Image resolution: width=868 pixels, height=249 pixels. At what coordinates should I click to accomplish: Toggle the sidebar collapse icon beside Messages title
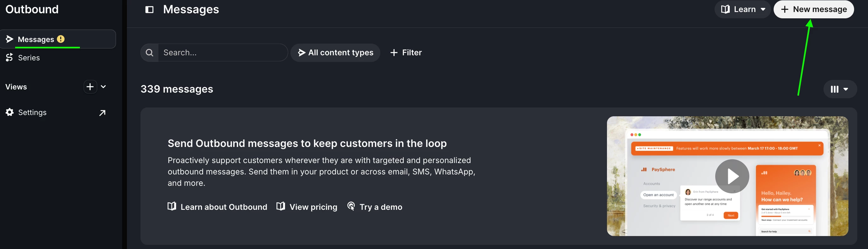point(149,9)
